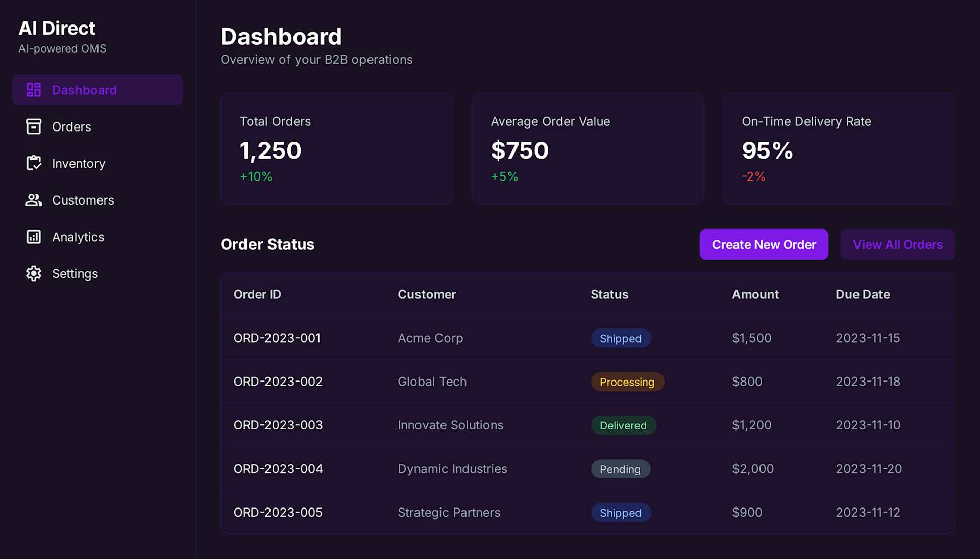The height and width of the screenshot is (559, 980).
Task: Click the On-Time Delivery Rate card
Action: coord(838,148)
